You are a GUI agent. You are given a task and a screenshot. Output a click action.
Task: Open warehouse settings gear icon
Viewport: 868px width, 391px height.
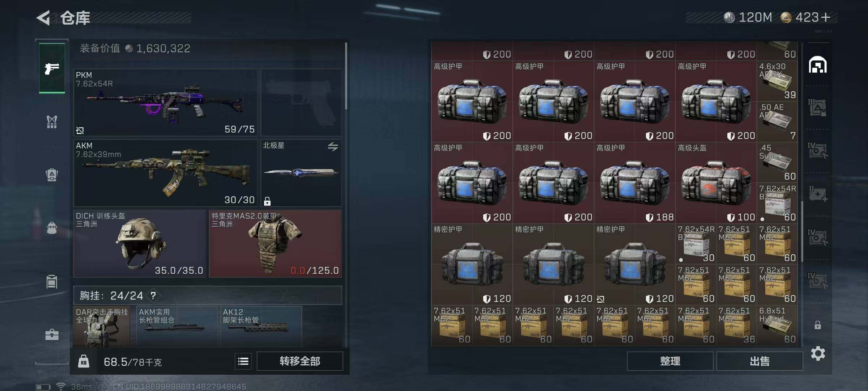coord(818,353)
